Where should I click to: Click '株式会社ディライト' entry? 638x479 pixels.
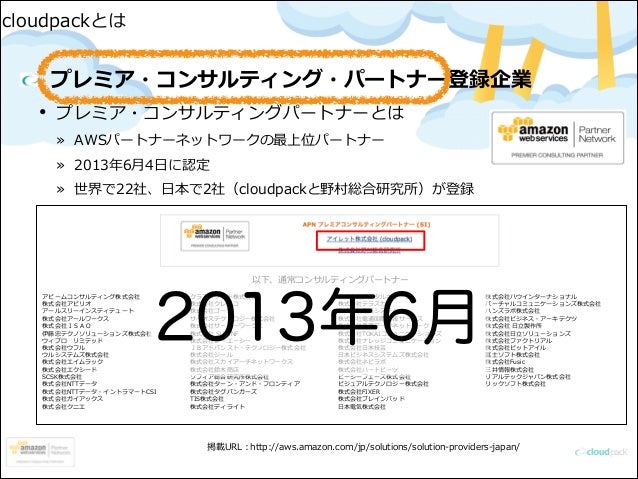[218, 406]
